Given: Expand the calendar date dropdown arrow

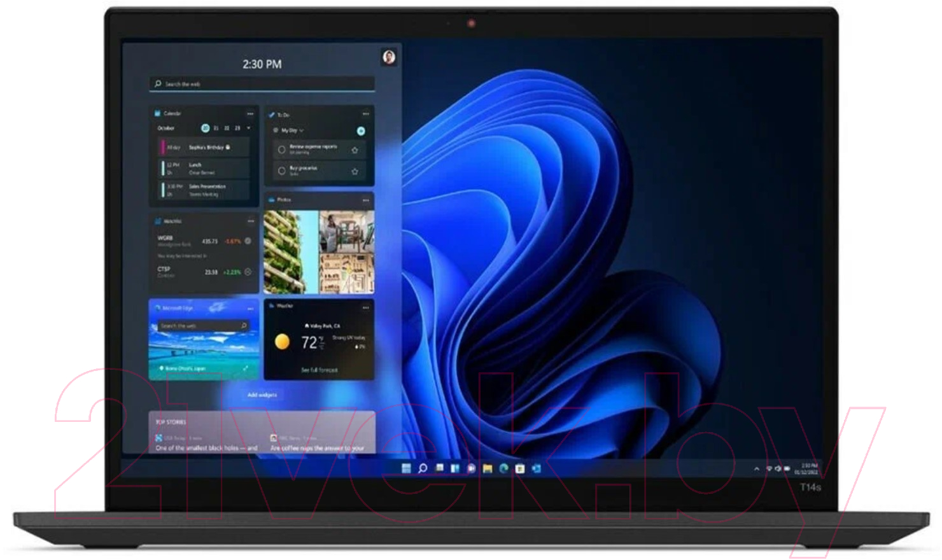Looking at the screenshot, I should tap(248, 128).
